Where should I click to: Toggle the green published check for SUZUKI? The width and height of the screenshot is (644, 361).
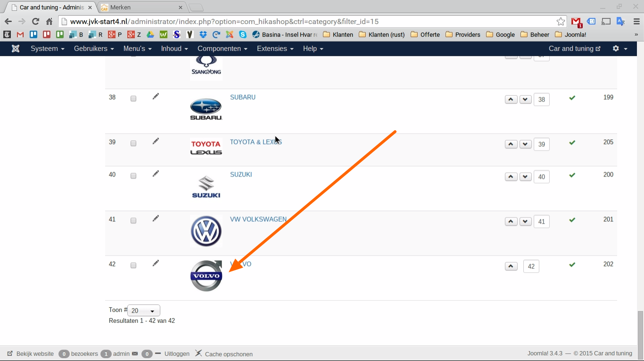(572, 175)
